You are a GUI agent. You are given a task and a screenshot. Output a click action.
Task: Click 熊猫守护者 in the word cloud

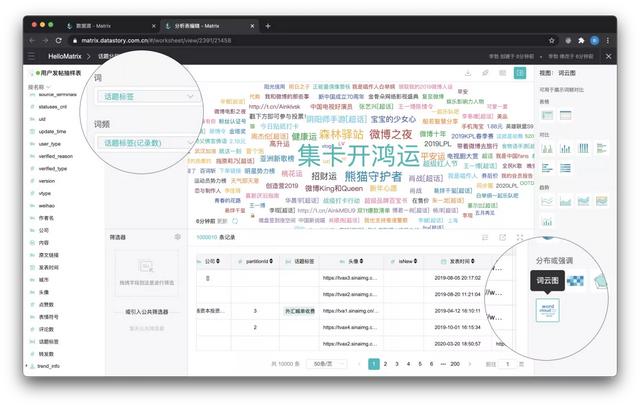tap(373, 176)
